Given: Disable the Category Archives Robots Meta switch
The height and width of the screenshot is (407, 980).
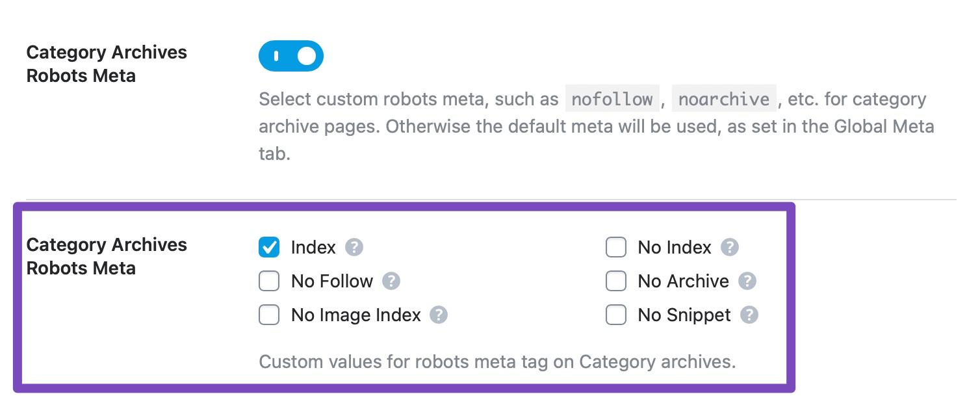Looking at the screenshot, I should pos(291,56).
